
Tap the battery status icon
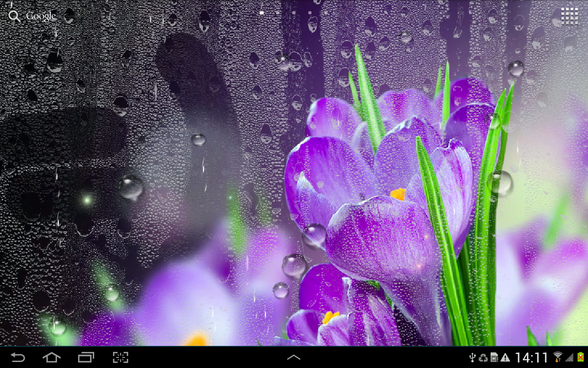pos(581,357)
